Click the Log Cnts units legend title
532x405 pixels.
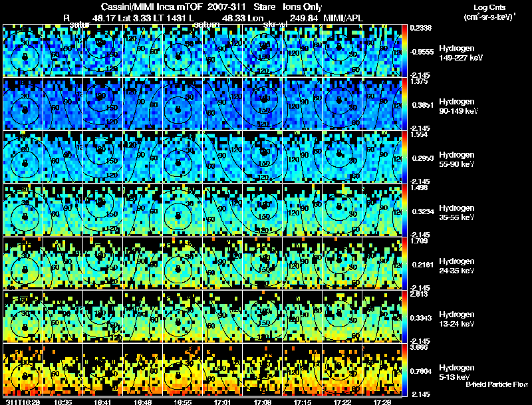489,12
